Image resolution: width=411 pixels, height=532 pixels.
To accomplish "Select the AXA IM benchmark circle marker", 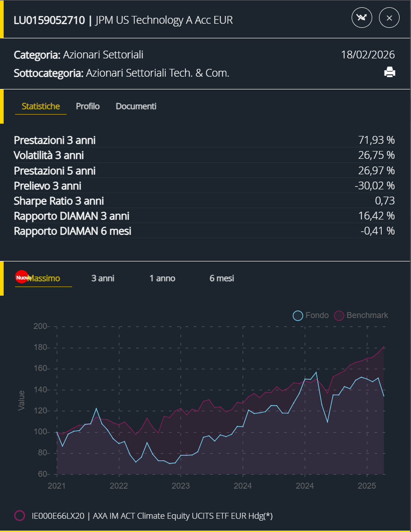I will coord(20,516).
